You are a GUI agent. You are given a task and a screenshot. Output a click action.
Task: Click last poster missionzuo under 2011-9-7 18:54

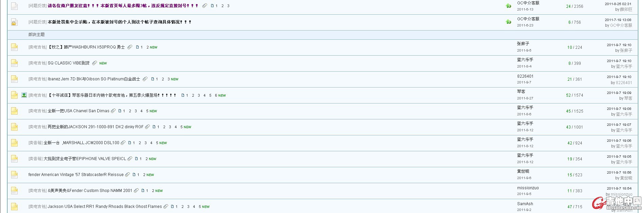[x=621, y=194]
